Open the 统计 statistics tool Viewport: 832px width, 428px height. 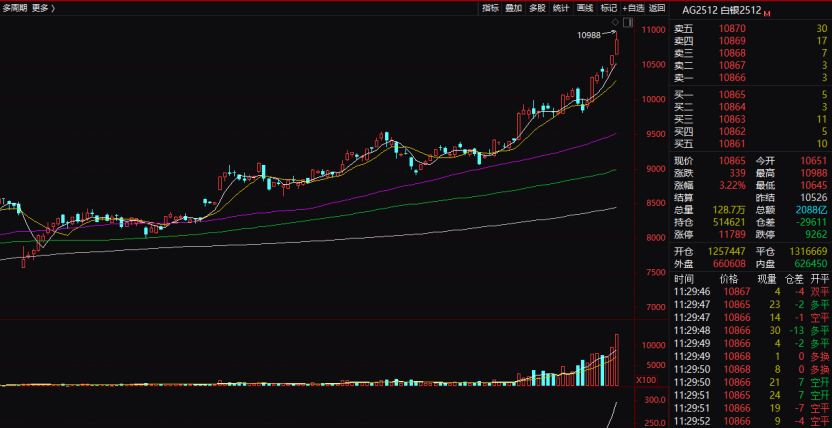point(561,8)
